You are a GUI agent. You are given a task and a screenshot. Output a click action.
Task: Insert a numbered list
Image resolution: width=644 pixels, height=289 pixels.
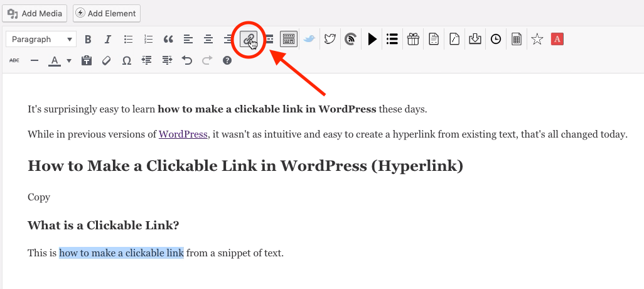coord(148,40)
